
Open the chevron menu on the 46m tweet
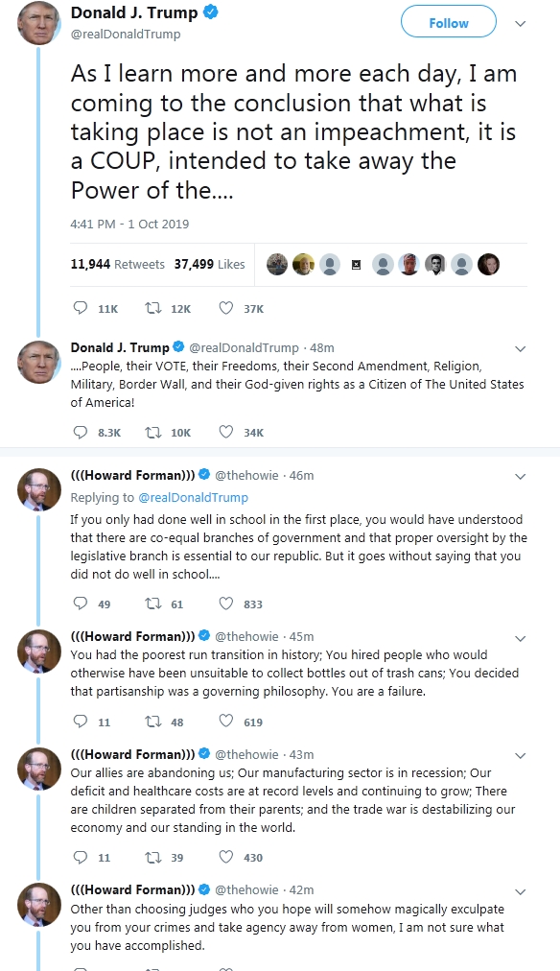click(x=521, y=476)
